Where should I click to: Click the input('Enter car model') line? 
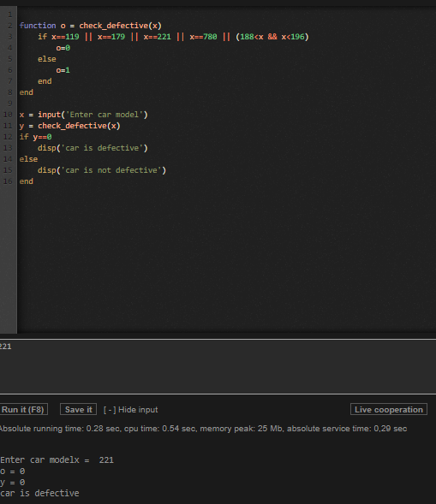(x=83, y=115)
